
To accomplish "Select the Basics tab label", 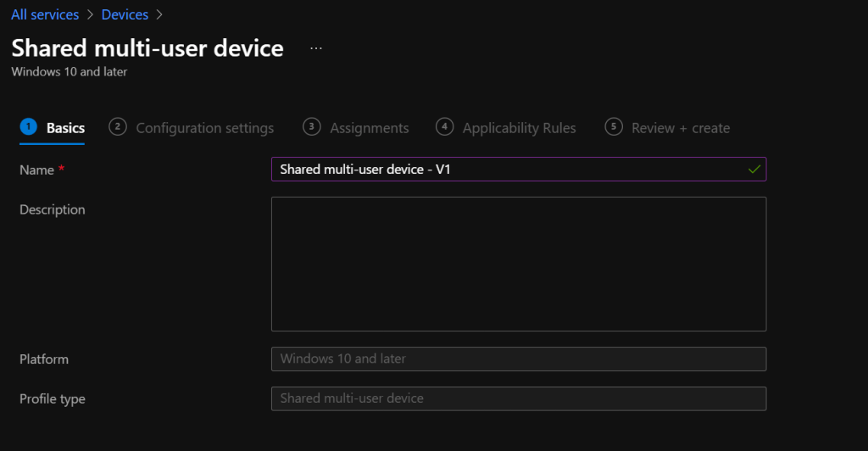I will pos(65,128).
